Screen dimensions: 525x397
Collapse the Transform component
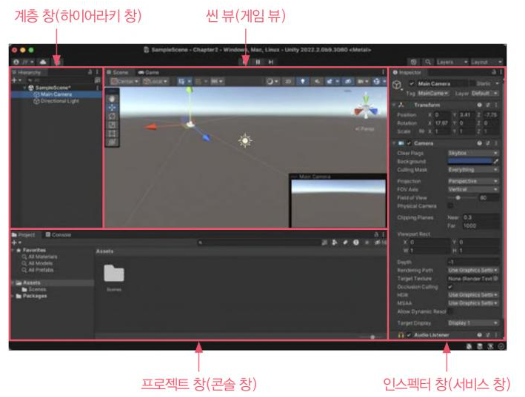[x=394, y=105]
